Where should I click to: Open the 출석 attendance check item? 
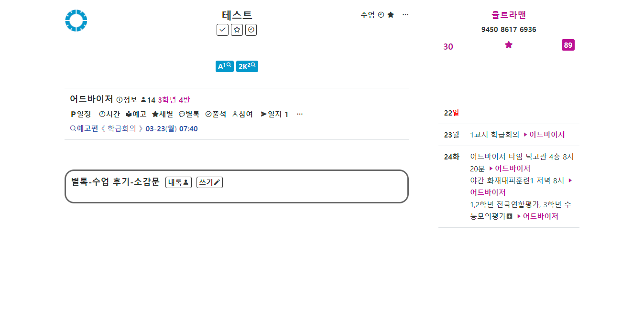pos(216,114)
